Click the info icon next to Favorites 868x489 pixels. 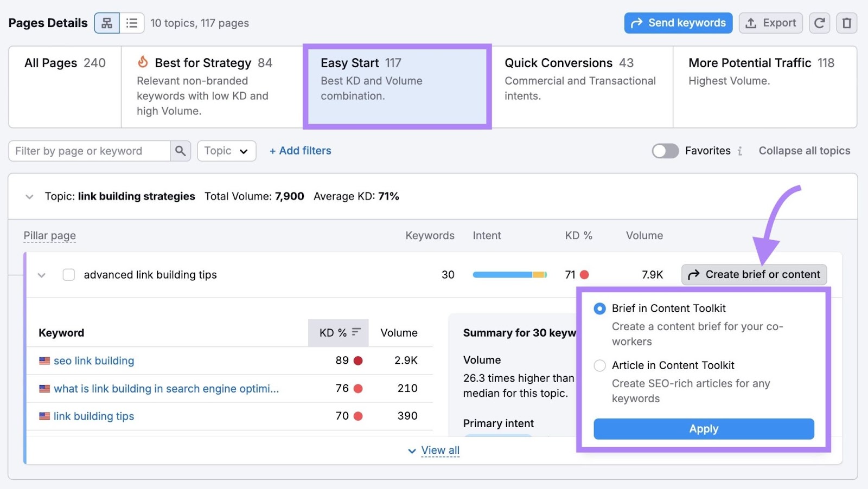click(739, 151)
